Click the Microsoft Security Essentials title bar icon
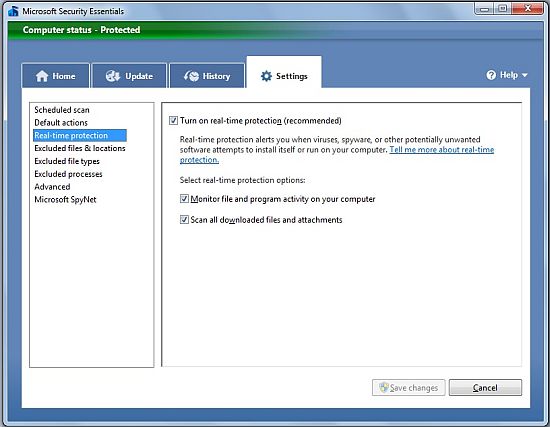The width and height of the screenshot is (550, 427). coord(13,11)
